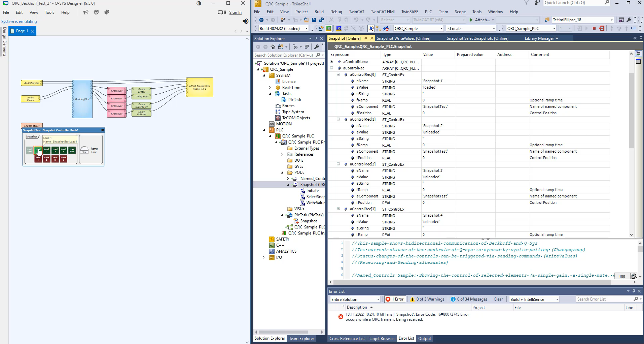
Task: Click the zoom magnifier icon in code editor
Action: [x=634, y=276]
